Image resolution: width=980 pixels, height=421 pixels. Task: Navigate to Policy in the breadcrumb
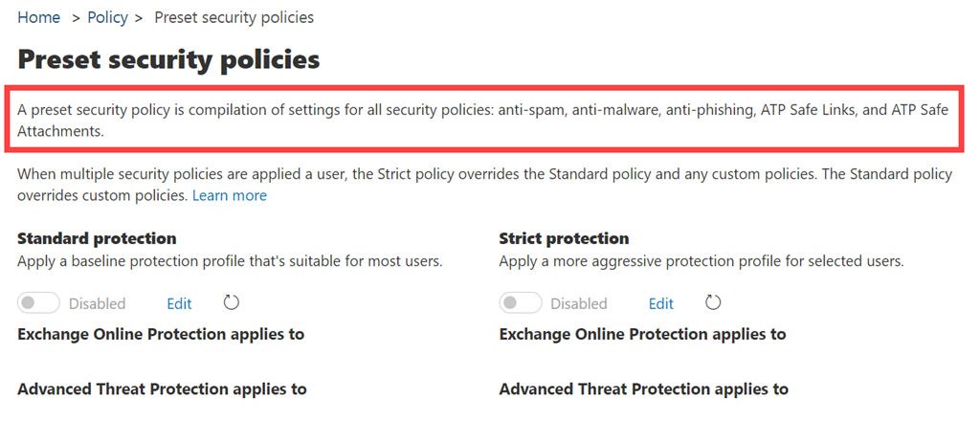coord(107,17)
